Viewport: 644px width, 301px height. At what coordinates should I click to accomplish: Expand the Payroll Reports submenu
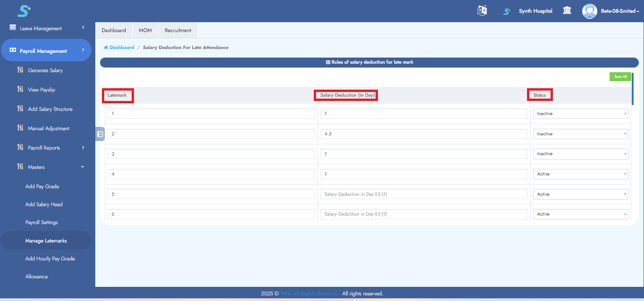(x=83, y=148)
